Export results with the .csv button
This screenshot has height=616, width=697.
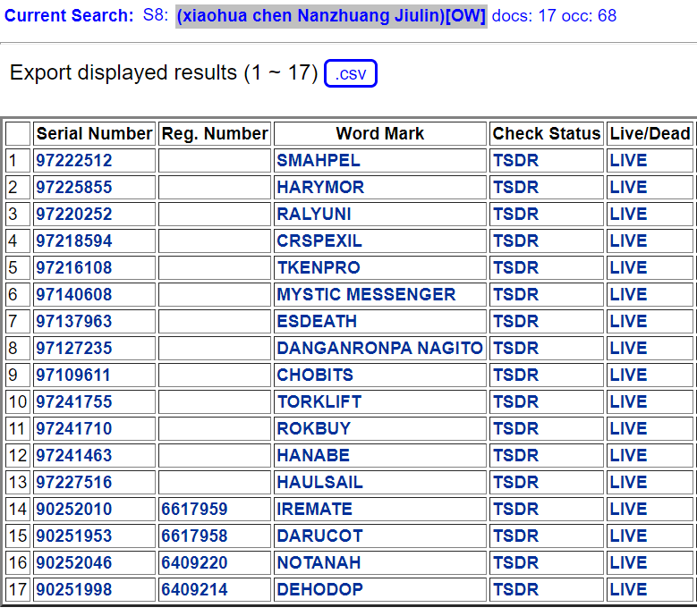point(350,73)
